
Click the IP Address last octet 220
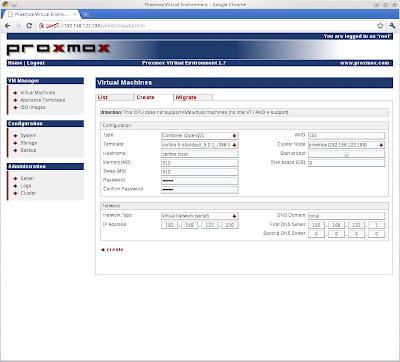tap(230, 225)
